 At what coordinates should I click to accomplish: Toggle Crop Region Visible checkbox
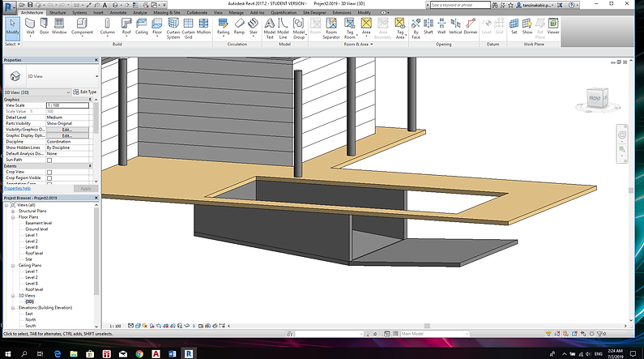pos(49,178)
